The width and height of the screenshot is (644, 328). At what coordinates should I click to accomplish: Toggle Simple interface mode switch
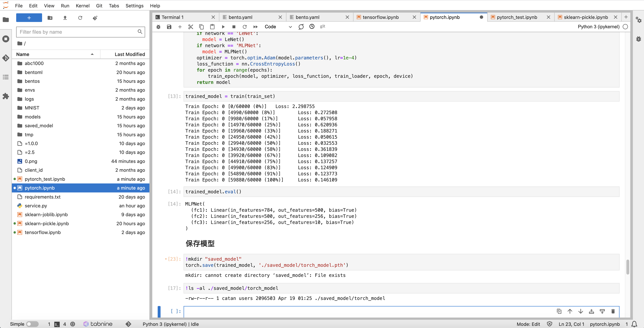coord(32,324)
